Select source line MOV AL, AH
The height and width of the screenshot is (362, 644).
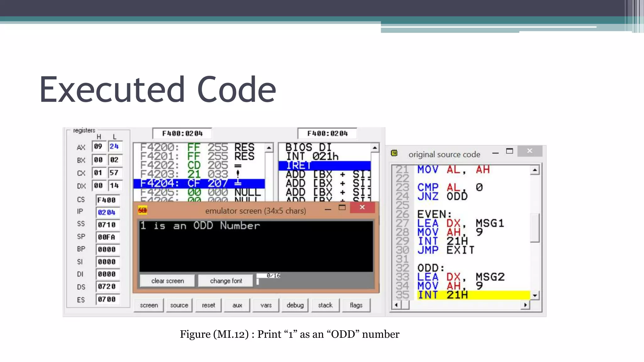[453, 170]
